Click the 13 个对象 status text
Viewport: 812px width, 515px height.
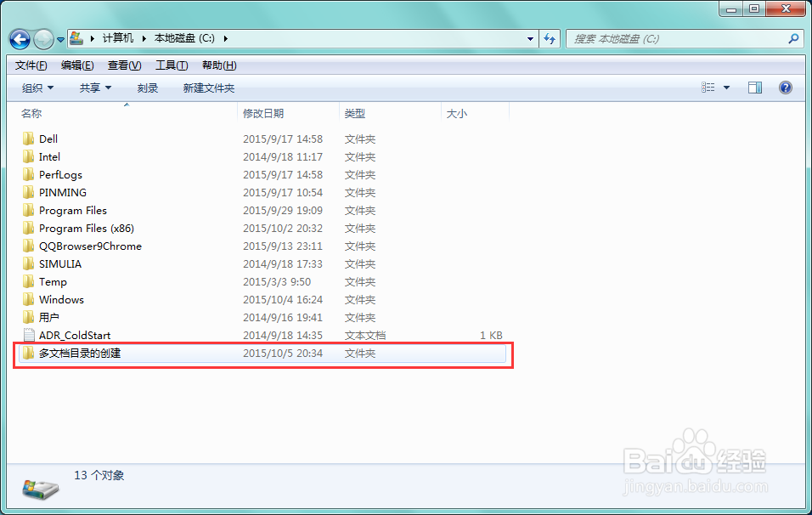click(x=99, y=475)
